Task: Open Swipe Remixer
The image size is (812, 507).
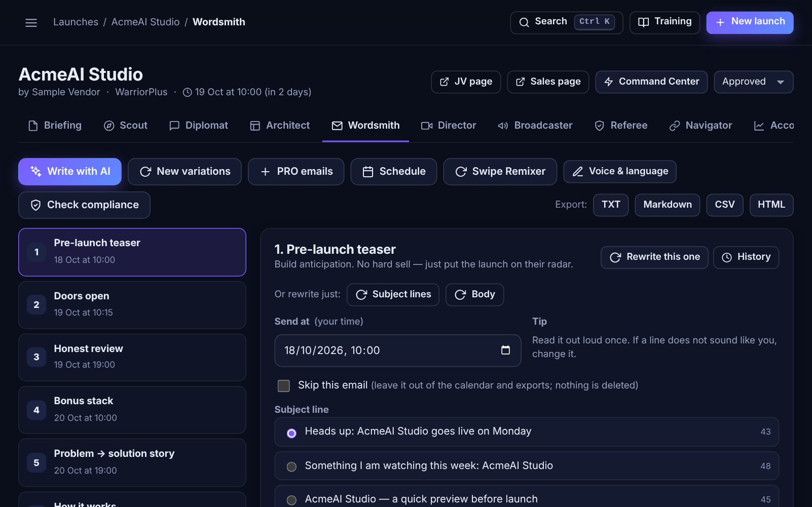Action: [500, 172]
